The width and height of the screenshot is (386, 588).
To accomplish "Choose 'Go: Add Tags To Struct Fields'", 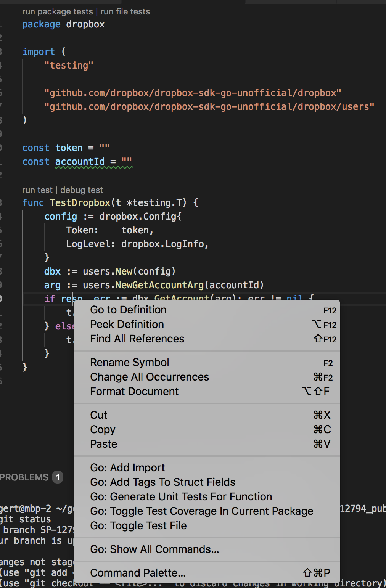I will click(162, 482).
